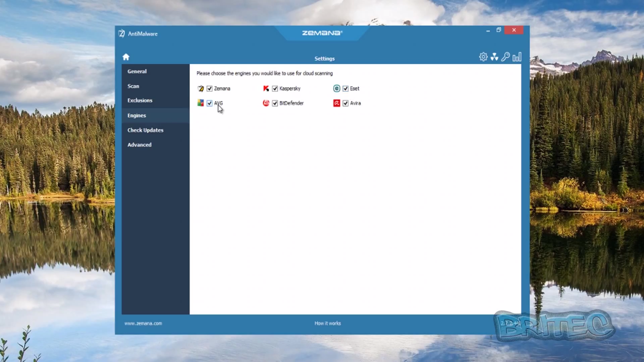This screenshot has width=644, height=362.
Task: Open the General settings section
Action: (x=137, y=71)
